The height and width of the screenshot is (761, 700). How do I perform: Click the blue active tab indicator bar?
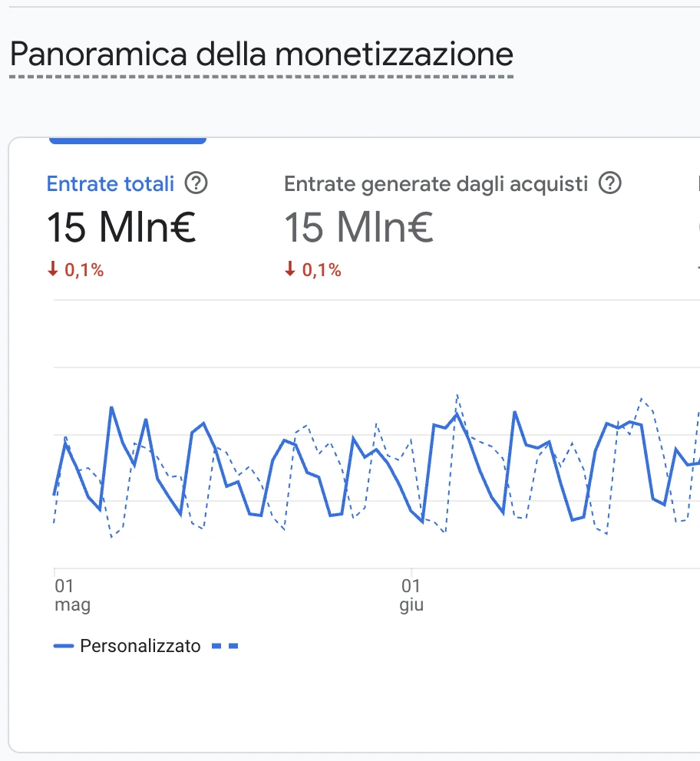[x=127, y=140]
